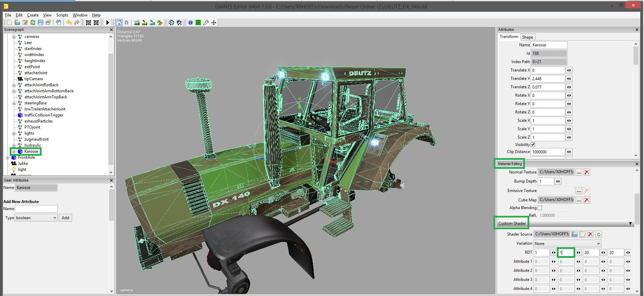Click the Add New Attribute Name input
Screen dimensions: 644x296
(36, 209)
